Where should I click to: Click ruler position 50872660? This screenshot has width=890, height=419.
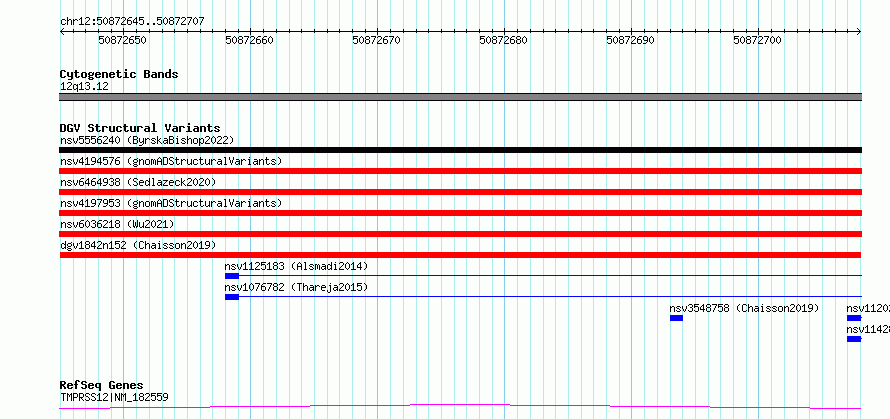249,40
